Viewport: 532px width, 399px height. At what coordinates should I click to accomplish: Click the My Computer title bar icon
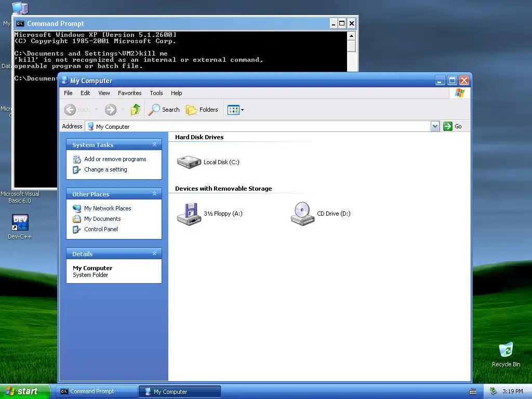click(64, 81)
